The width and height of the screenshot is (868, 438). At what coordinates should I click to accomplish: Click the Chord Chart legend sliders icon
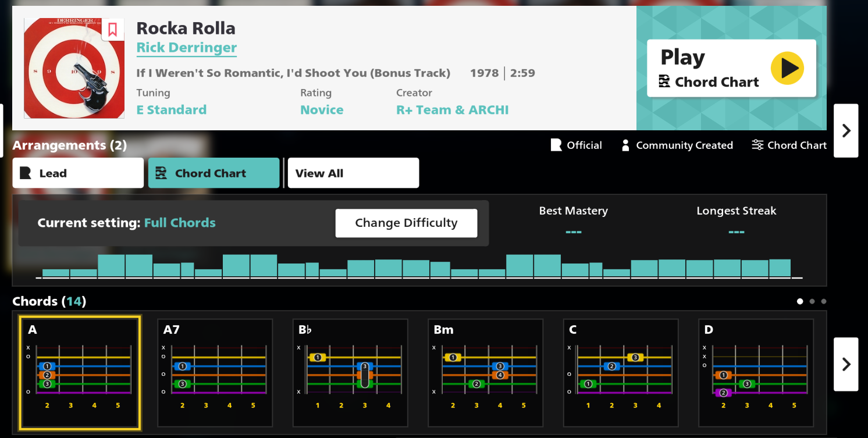pos(757,145)
